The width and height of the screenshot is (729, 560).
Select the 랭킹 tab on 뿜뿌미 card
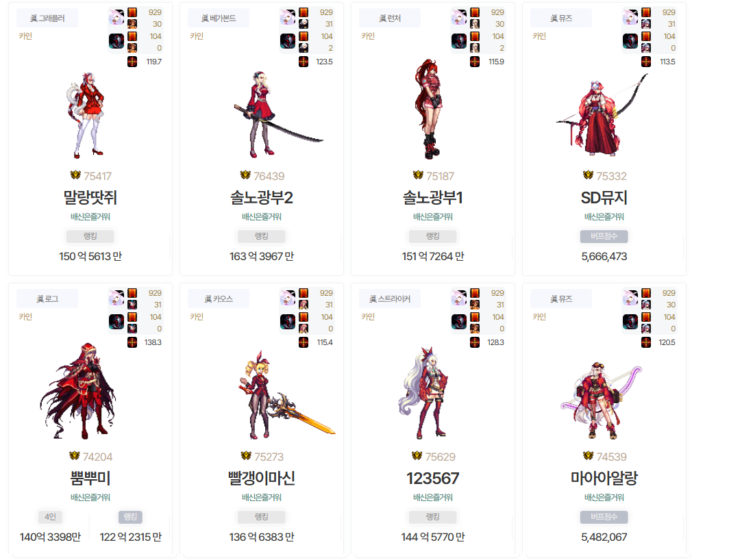[130, 517]
